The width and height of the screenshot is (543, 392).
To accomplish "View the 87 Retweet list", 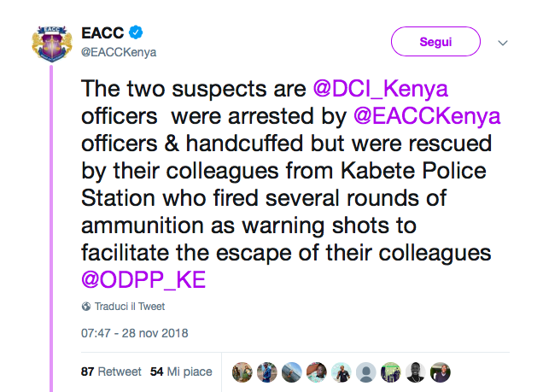I will tap(109, 372).
